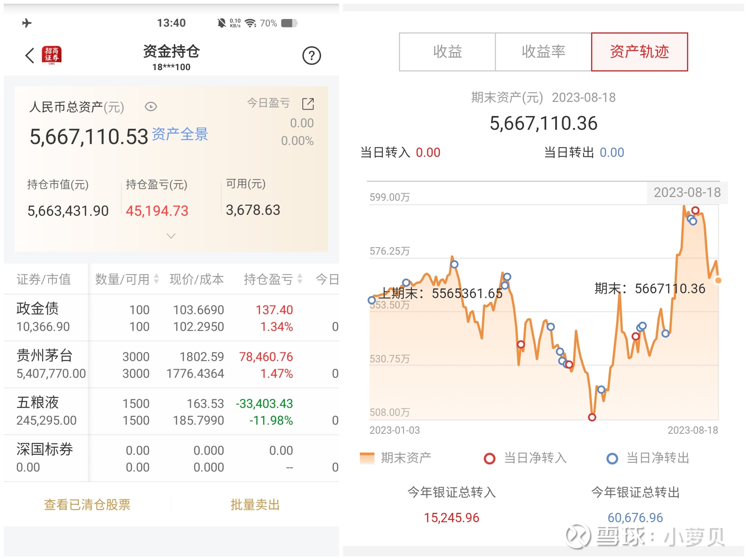Toggle total assets visibility eye icon
Image resolution: width=748 pixels, height=560 pixels.
pos(151,107)
